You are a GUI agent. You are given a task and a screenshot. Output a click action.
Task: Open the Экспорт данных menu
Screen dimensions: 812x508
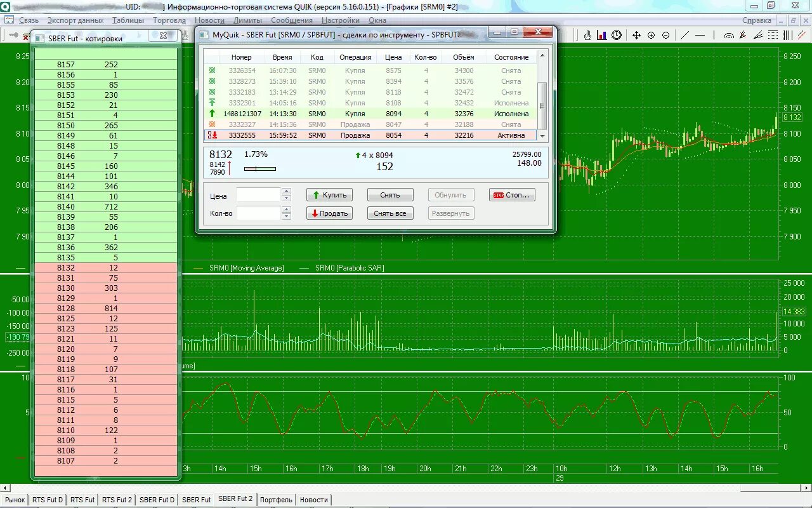[75, 20]
